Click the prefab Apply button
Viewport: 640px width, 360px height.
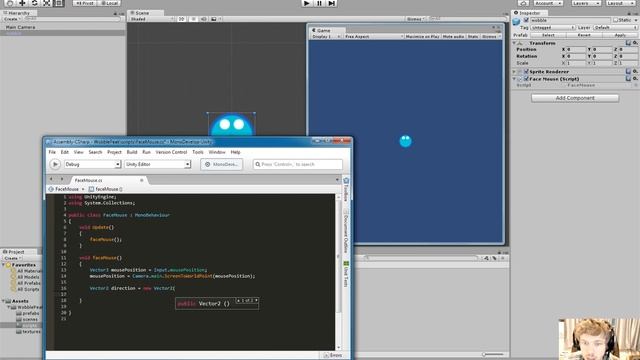click(x=620, y=35)
